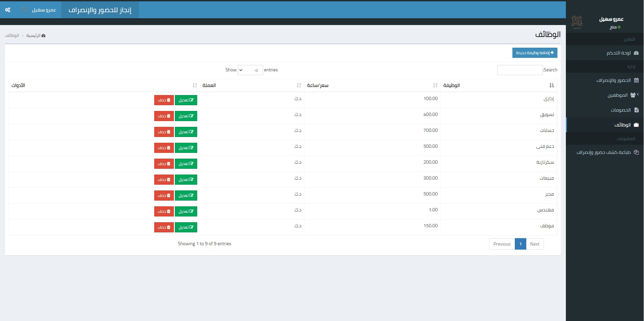Sort by الأدوات column arrows
Screen dimensions: 644x321
coord(195,85)
